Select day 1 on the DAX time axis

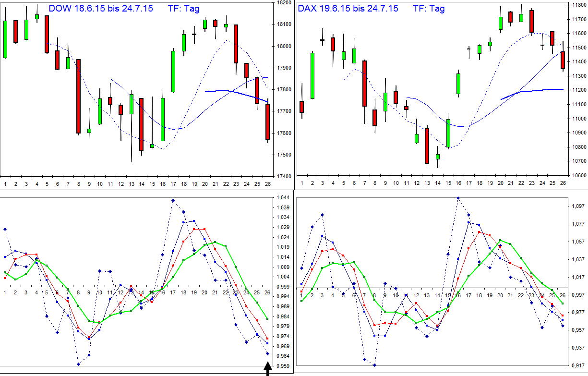click(x=301, y=183)
